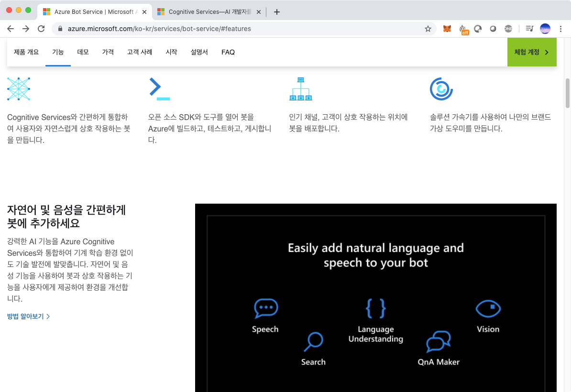This screenshot has width=571, height=392.
Task: Click the Language Understanding braces icon
Action: [x=375, y=308]
